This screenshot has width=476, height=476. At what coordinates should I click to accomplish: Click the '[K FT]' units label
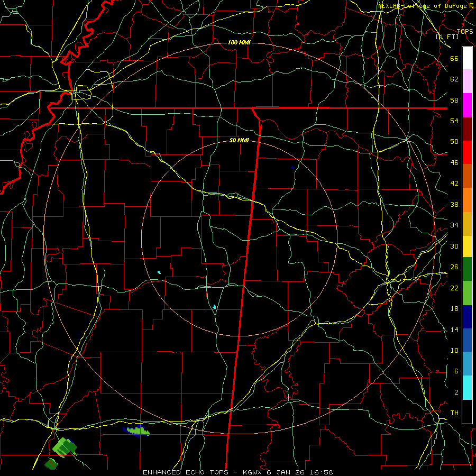point(447,37)
